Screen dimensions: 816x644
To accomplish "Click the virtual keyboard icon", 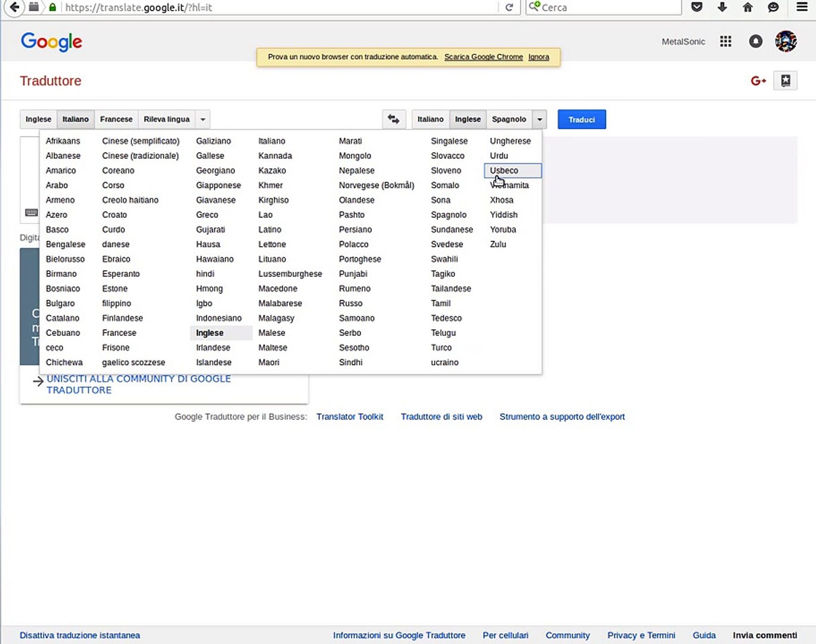I will click(x=32, y=212).
